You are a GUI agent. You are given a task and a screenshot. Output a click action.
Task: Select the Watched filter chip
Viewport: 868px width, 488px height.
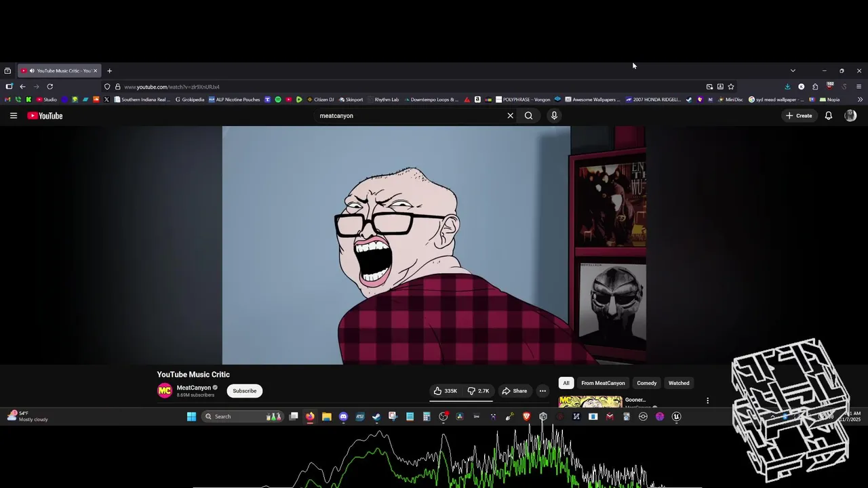pyautogui.click(x=679, y=383)
